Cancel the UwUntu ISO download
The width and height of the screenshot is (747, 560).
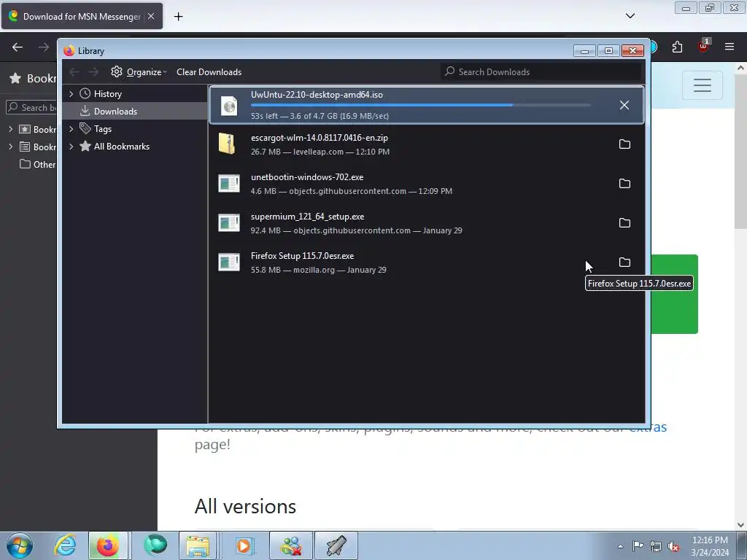(x=624, y=105)
